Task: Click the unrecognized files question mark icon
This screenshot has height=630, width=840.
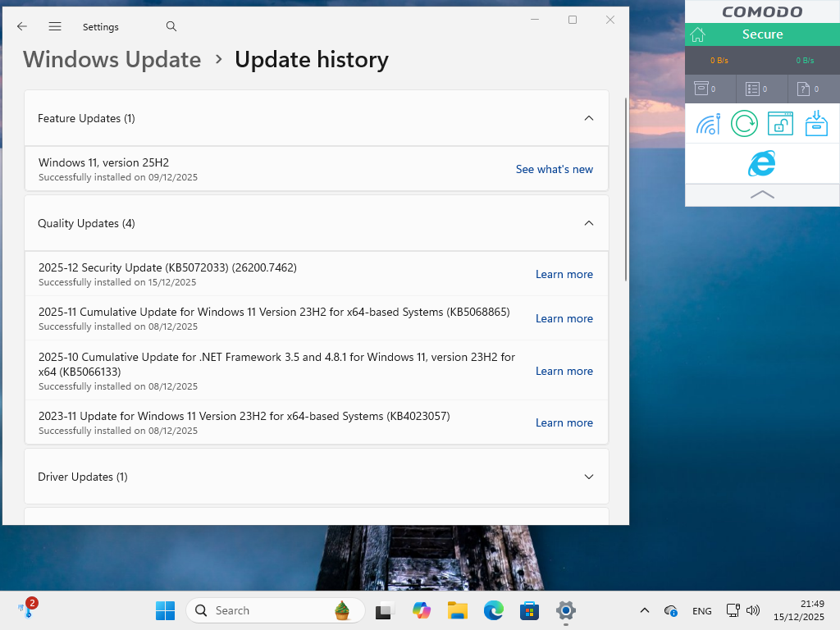Action: [805, 89]
